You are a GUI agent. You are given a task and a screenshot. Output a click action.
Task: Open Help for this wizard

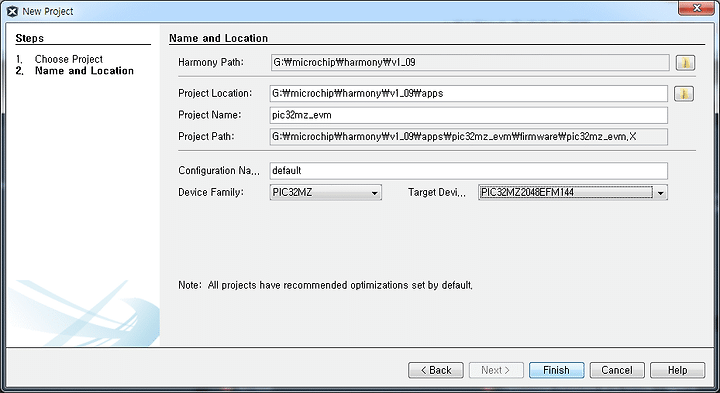[677, 370]
